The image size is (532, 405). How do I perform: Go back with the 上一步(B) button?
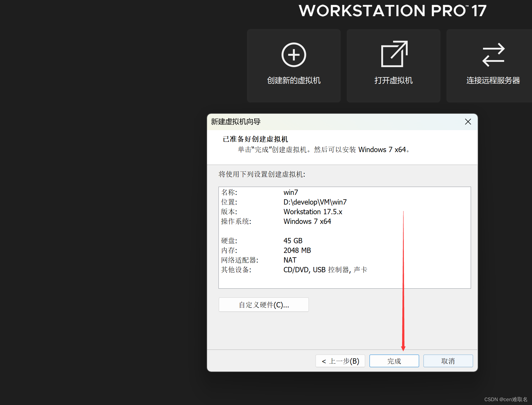point(340,361)
